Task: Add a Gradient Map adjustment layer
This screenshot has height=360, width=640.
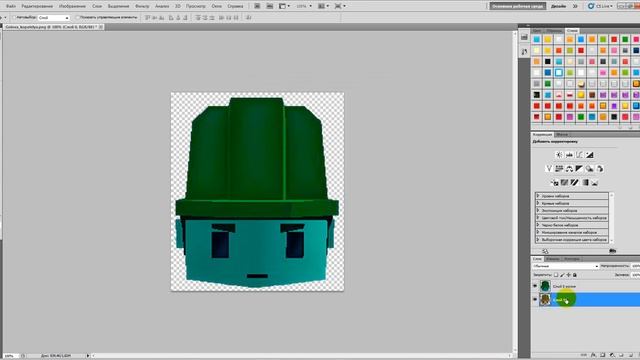Action: (585, 182)
